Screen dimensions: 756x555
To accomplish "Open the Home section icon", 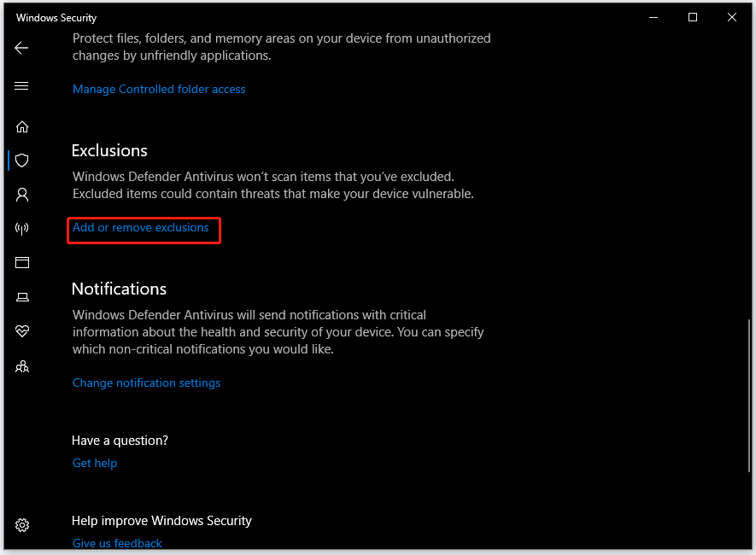I will point(21,126).
